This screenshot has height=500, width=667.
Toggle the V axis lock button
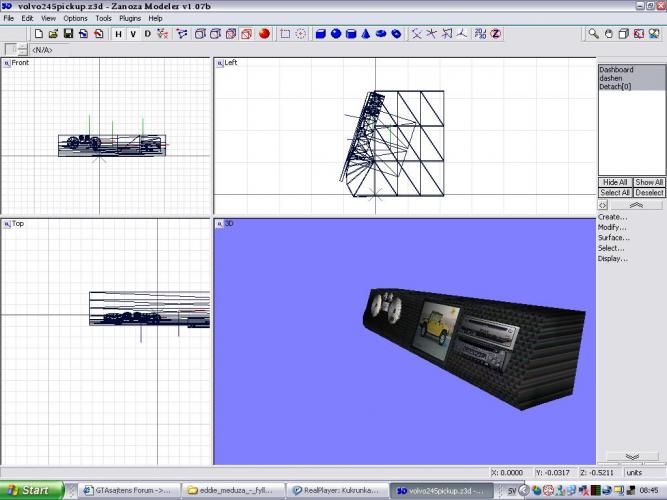(133, 33)
